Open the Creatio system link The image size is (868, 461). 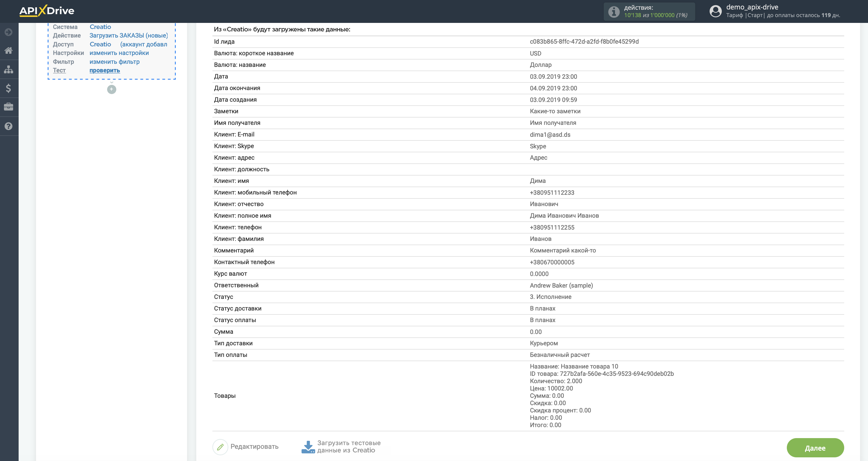click(100, 27)
